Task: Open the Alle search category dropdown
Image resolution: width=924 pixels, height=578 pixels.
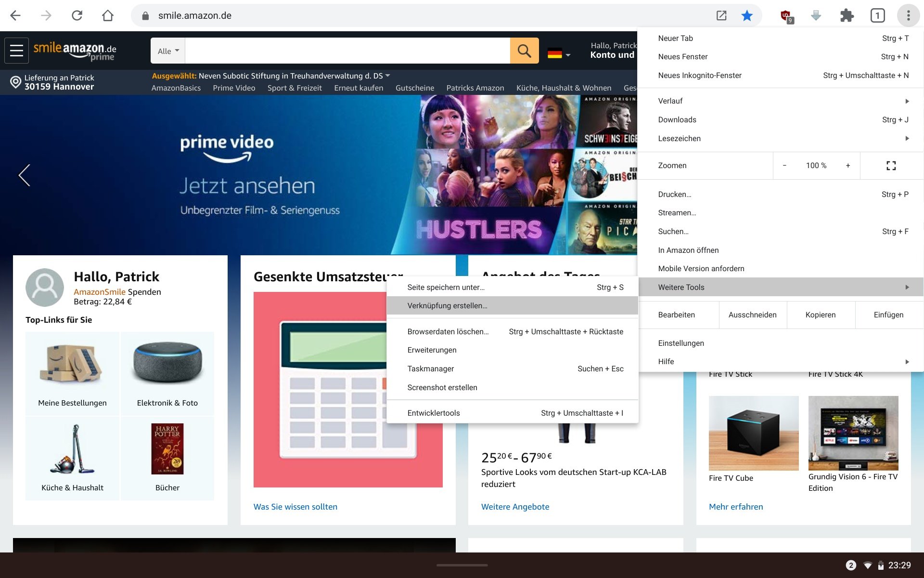Action: pyautogui.click(x=168, y=51)
